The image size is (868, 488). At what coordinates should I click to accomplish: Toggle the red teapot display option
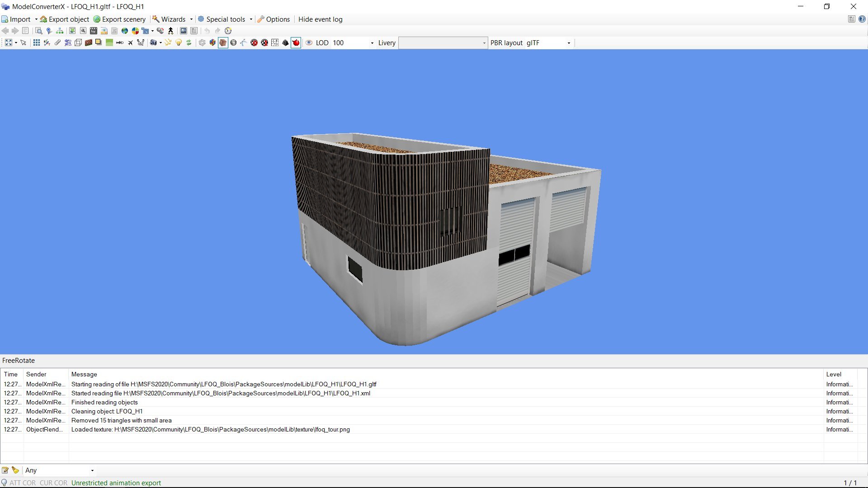[296, 42]
